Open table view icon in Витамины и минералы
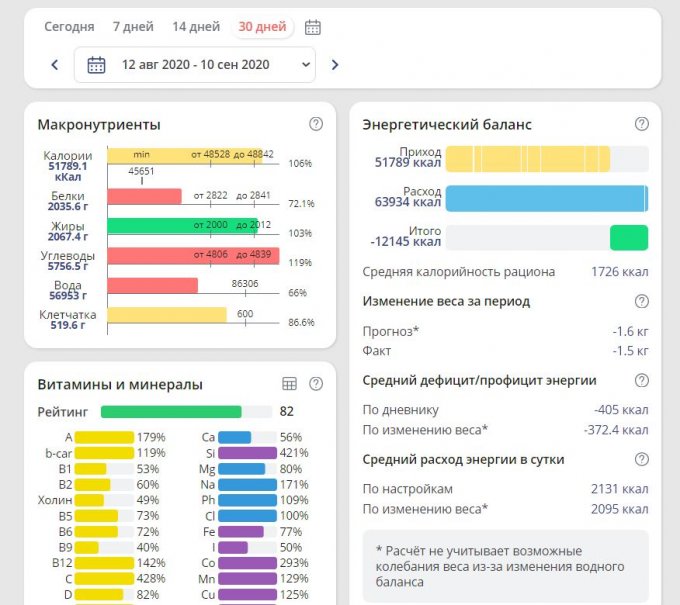Viewport: 680px width, 605px height. coord(290,384)
